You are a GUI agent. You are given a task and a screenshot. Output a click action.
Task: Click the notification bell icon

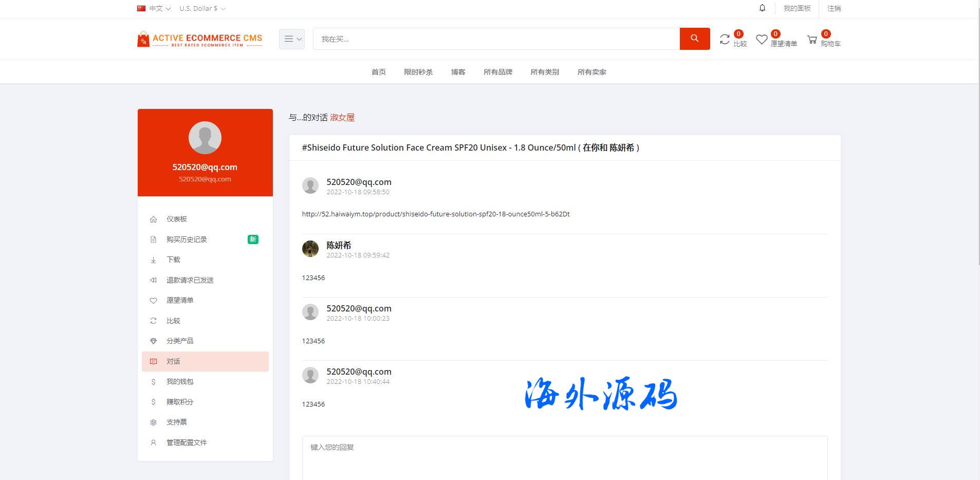762,8
